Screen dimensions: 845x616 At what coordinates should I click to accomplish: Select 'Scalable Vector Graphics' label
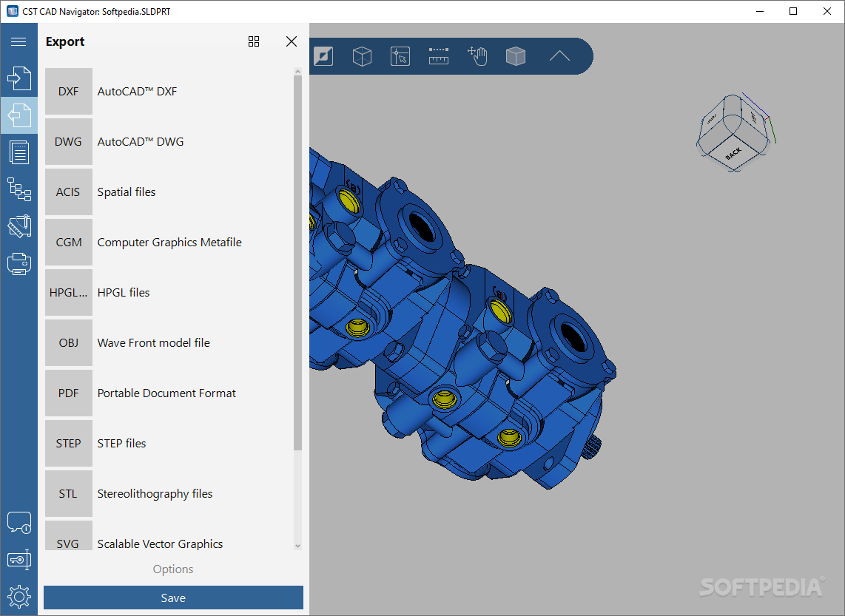pos(160,544)
